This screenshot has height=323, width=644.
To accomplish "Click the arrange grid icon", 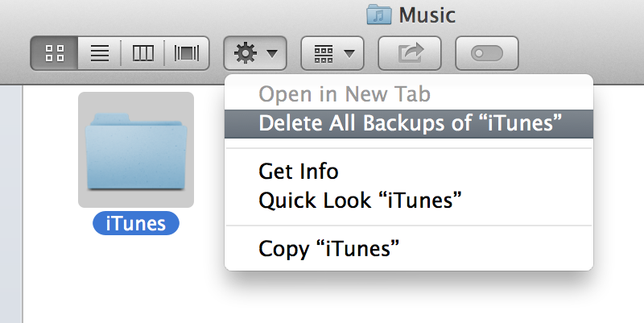I will pyautogui.click(x=324, y=54).
